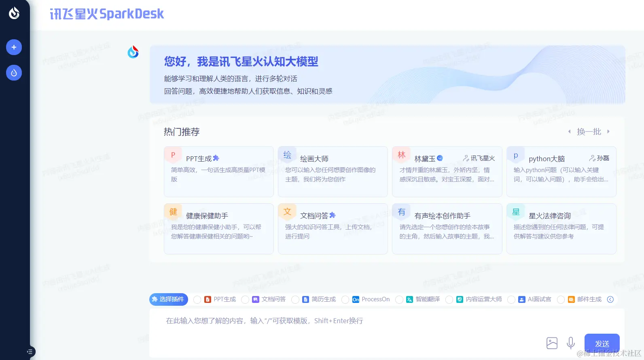Click the 有 icon on the picture-book card

[401, 212]
